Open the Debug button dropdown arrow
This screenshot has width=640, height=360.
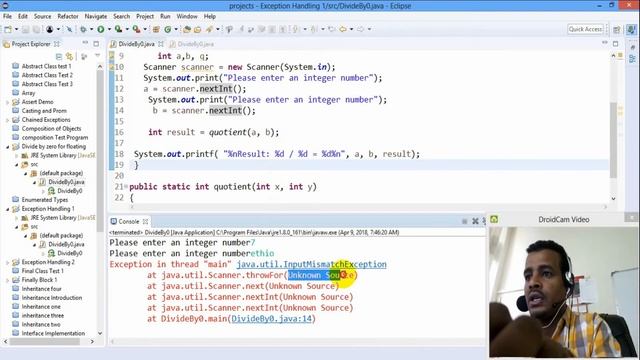tap(91, 29)
